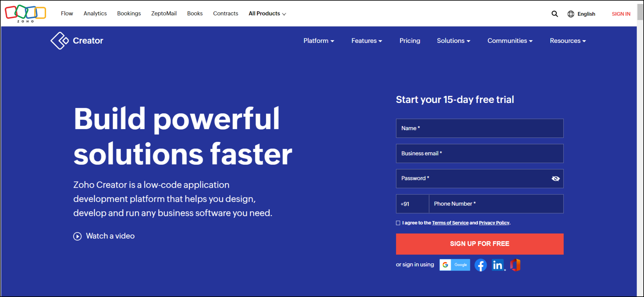This screenshot has width=644, height=297.
Task: Open the Terms of Service link
Action: tap(450, 223)
